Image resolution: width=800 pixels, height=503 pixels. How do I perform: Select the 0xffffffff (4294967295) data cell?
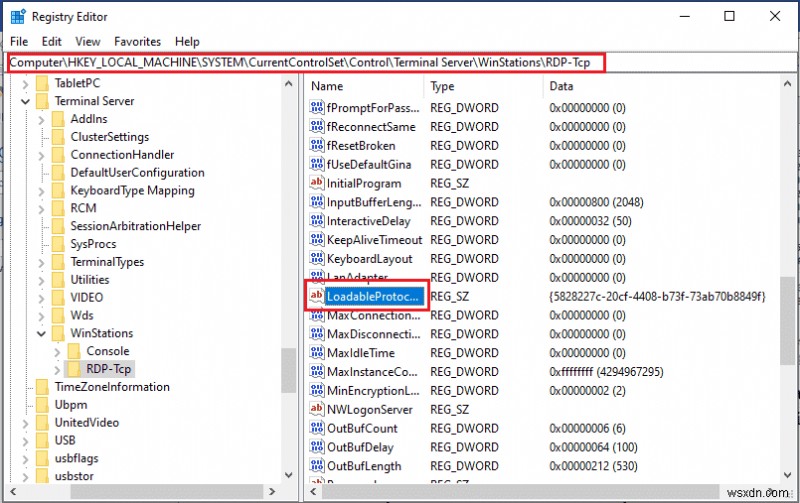tap(606, 372)
